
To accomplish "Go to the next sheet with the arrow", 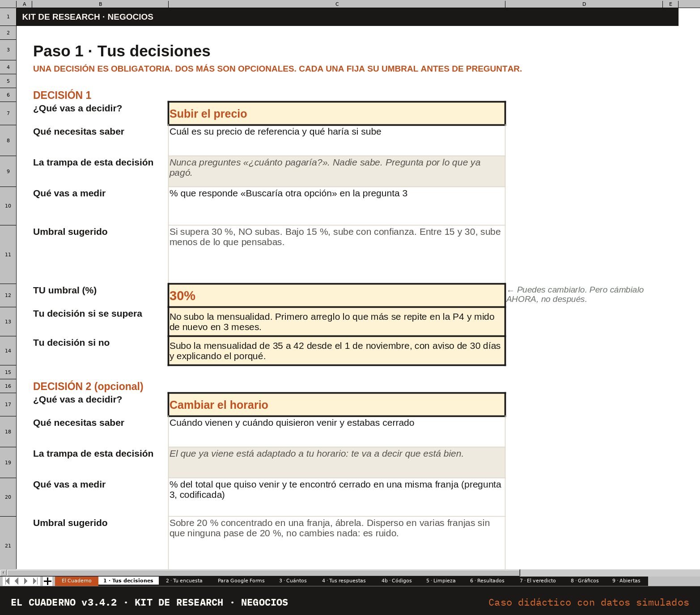I will 26,581.
